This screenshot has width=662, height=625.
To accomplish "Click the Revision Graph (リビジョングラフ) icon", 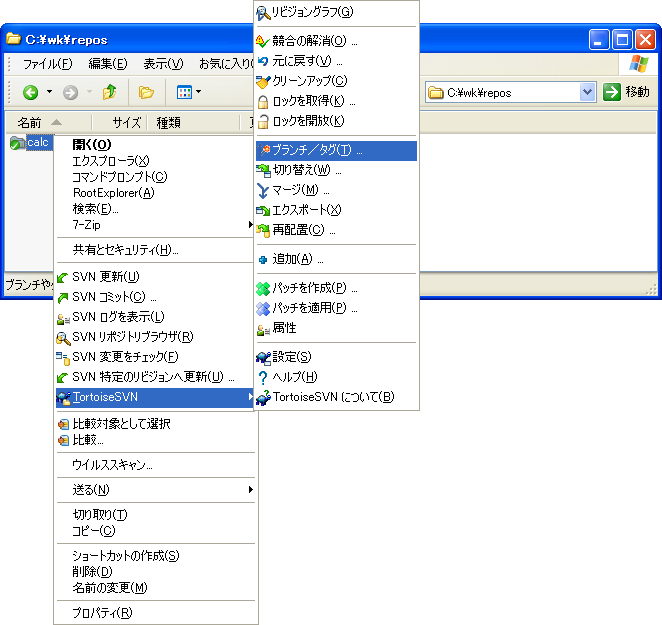I will point(263,12).
